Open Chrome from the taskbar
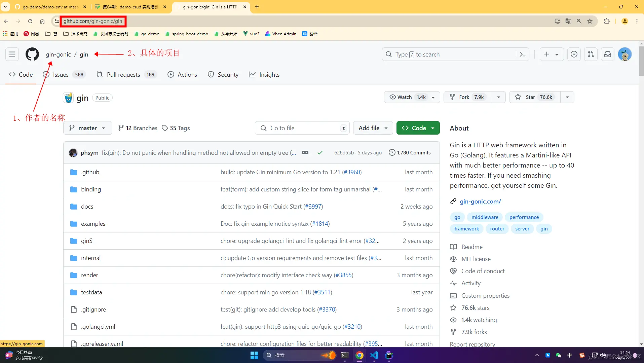This screenshot has height=363, width=644. (359, 355)
